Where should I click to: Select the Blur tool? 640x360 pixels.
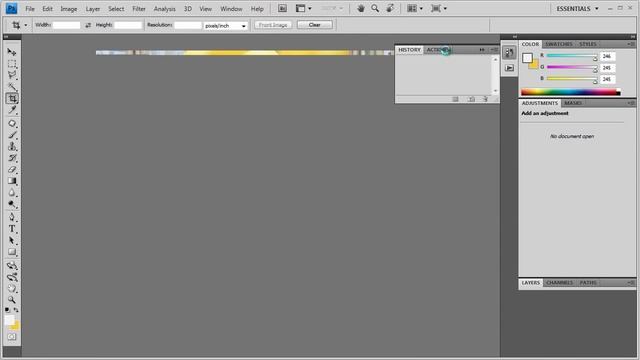[12, 193]
